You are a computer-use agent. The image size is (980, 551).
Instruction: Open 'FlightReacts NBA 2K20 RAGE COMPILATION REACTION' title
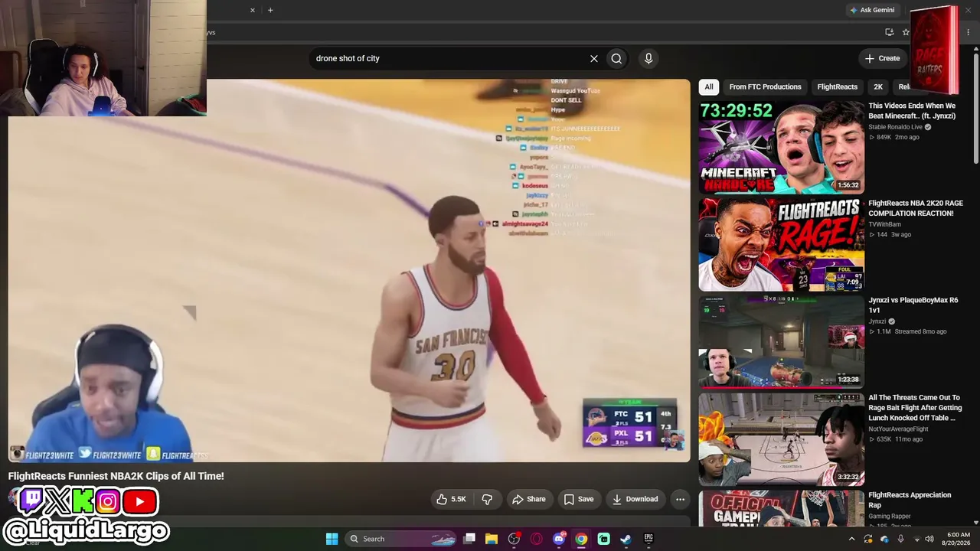[x=916, y=208]
